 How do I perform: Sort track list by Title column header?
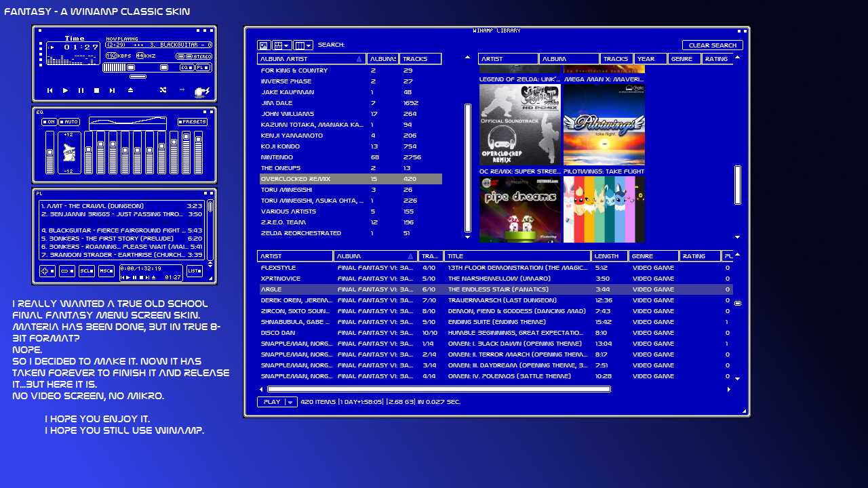pos(518,256)
